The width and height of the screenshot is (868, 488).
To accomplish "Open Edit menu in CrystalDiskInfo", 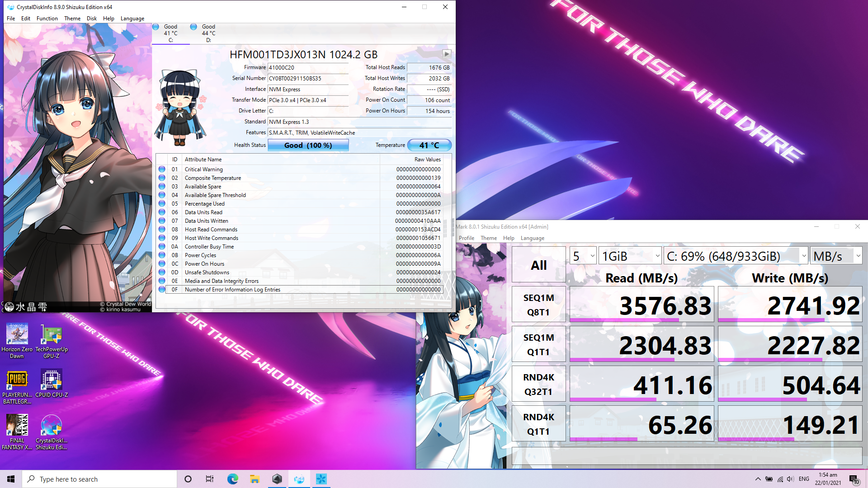I will pyautogui.click(x=26, y=19).
